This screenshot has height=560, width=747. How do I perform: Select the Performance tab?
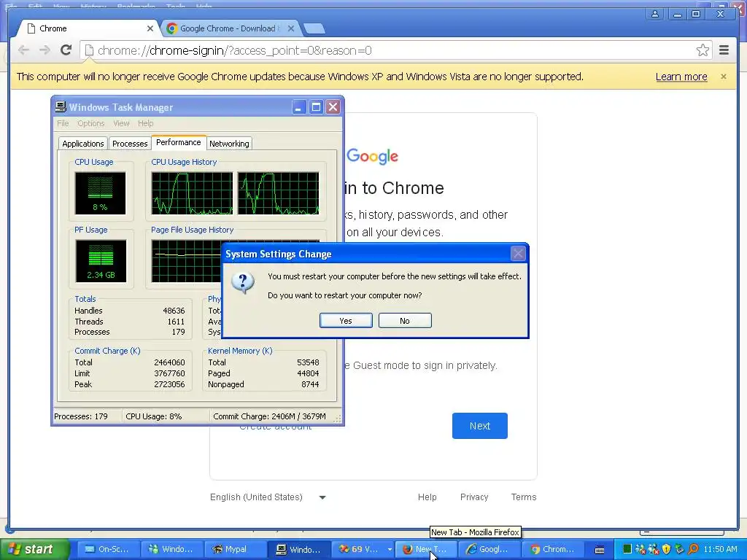(179, 142)
